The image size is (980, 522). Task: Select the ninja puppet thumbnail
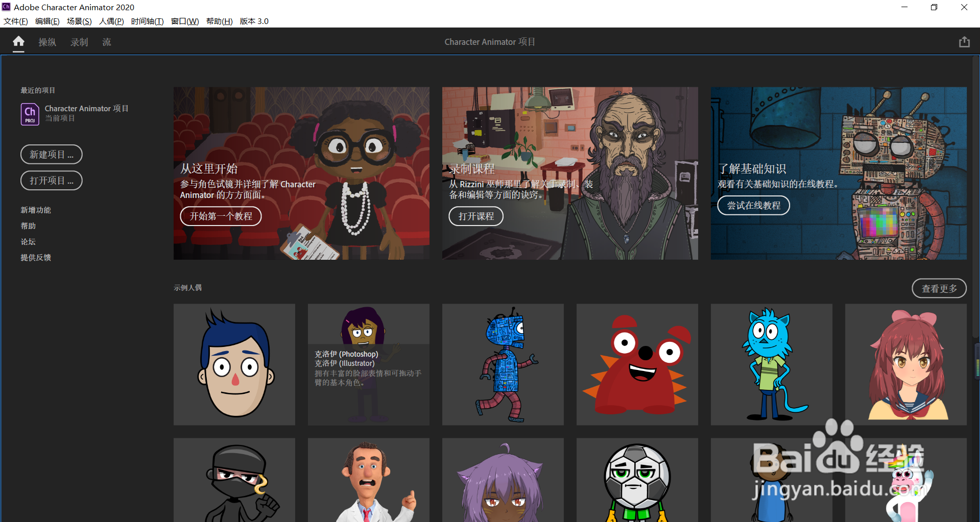pyautogui.click(x=234, y=480)
